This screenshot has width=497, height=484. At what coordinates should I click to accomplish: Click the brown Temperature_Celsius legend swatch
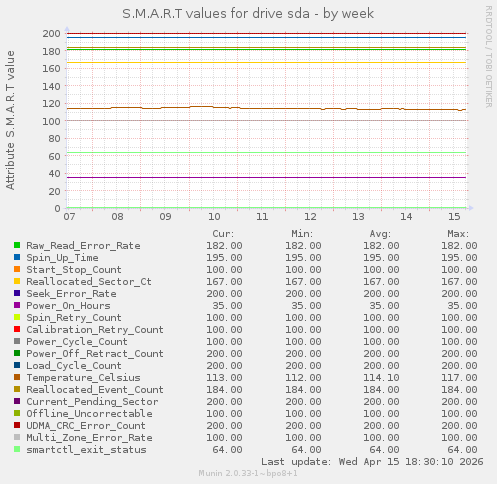pyautogui.click(x=17, y=377)
